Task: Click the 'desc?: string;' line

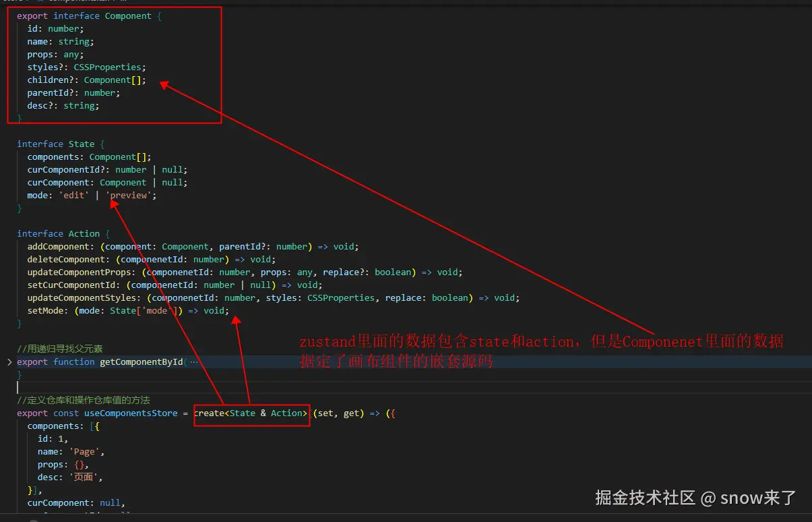Action: (63, 106)
